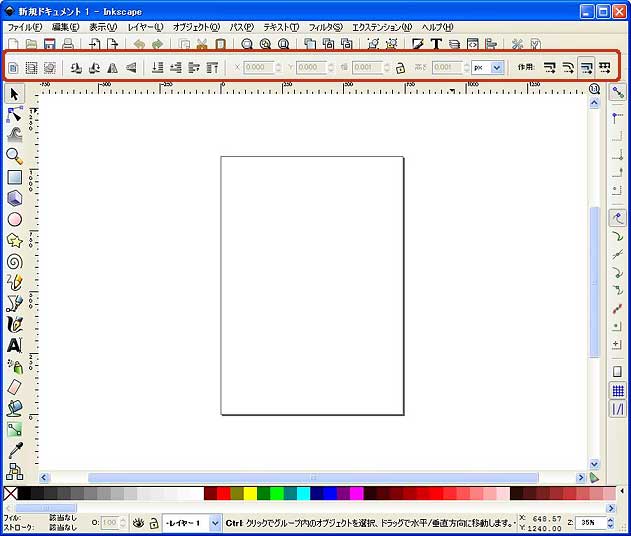Click the zoom percentage spinner arrows
This screenshot has height=536, width=631.
(610, 523)
